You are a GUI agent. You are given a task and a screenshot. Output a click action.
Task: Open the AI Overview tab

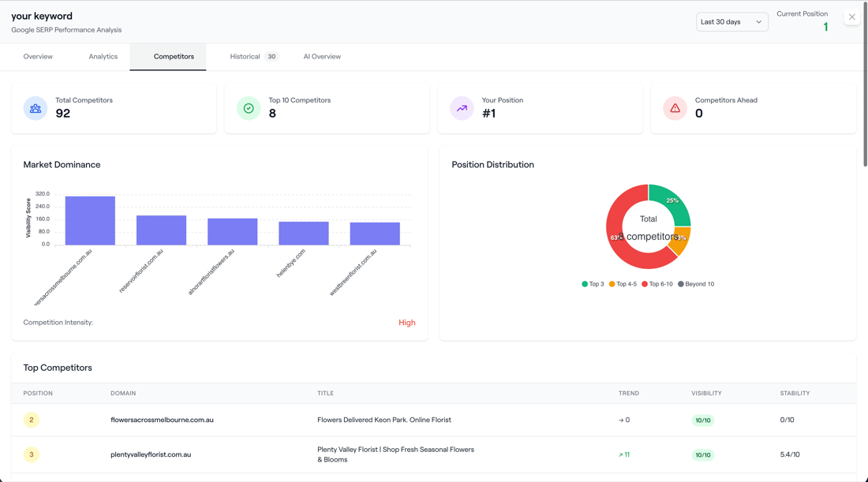point(322,57)
